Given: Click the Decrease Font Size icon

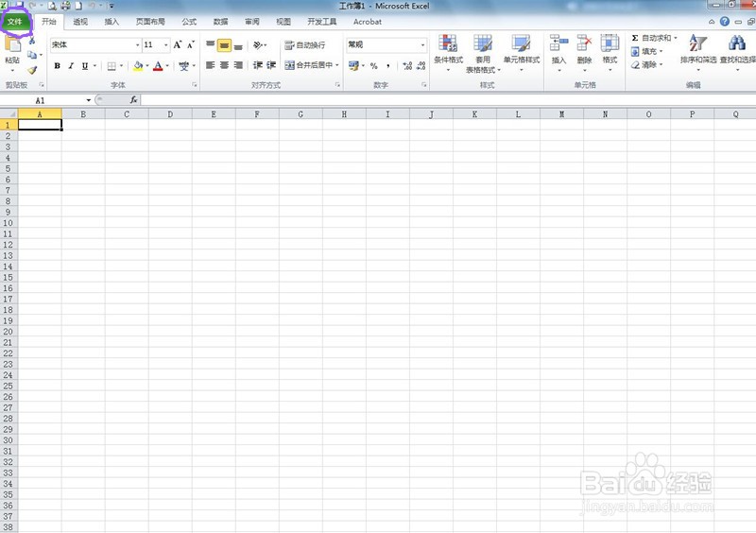Looking at the screenshot, I should tap(191, 44).
